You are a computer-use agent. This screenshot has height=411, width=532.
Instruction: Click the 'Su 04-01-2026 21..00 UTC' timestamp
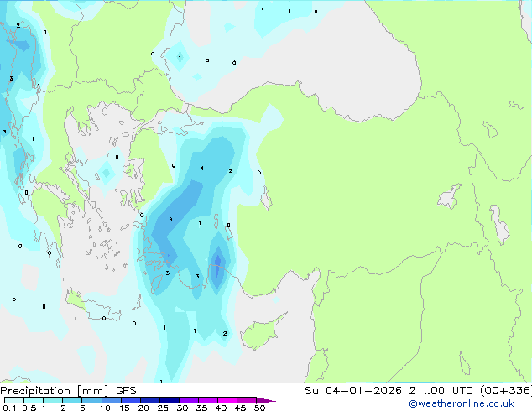(389, 391)
